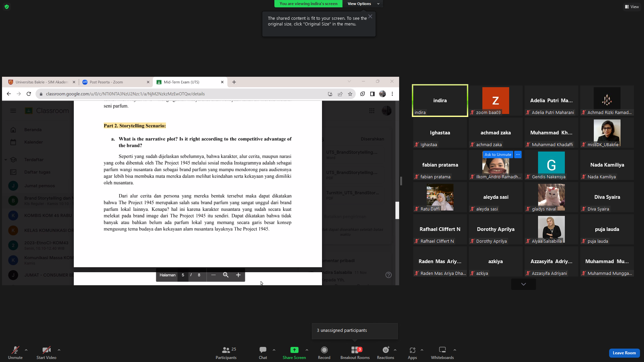Expand whiteboards options arrow
The width and height of the screenshot is (644, 362).
(455, 350)
